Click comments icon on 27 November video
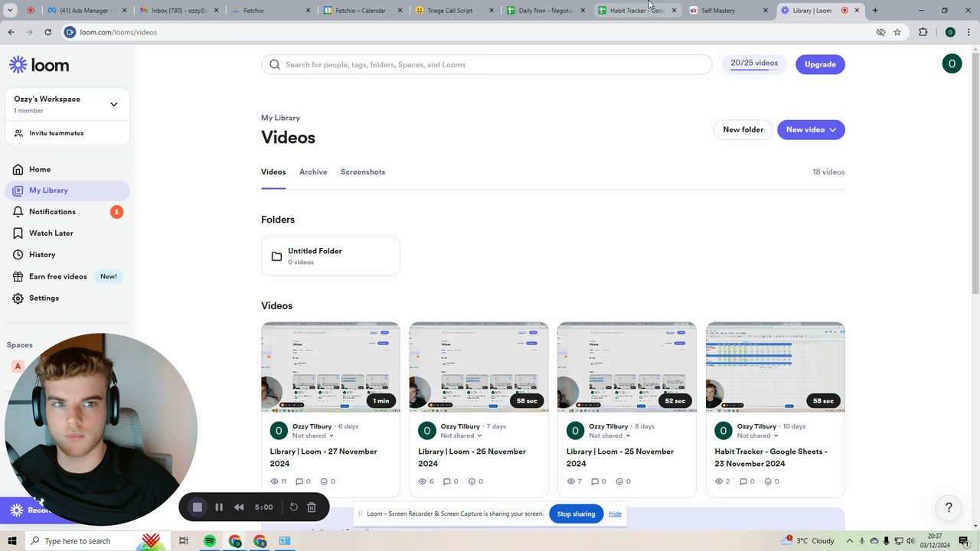The image size is (980, 551). click(x=299, y=481)
